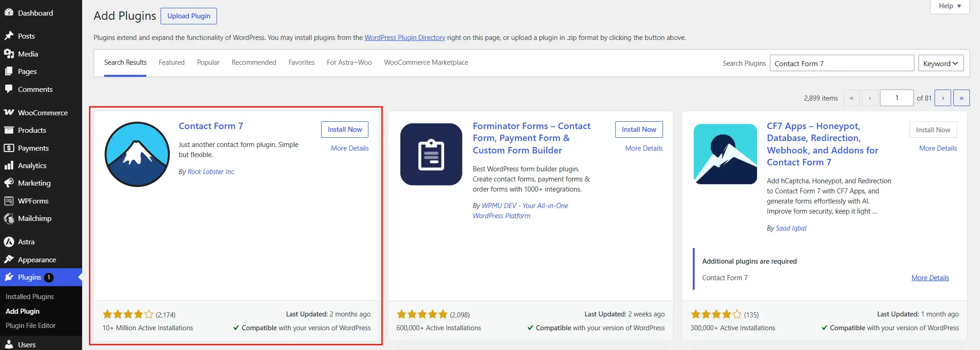This screenshot has width=980, height=350.
Task: Switch to the Recommended tab
Action: pyautogui.click(x=254, y=62)
